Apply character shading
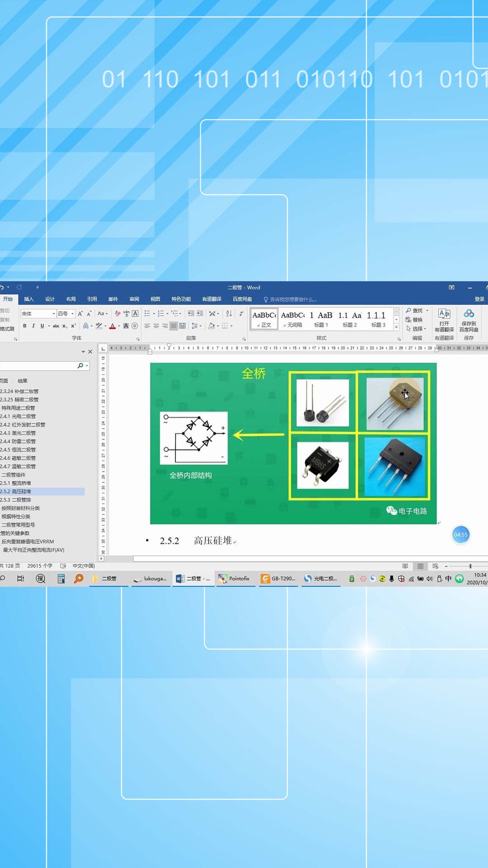The height and width of the screenshot is (868, 488). [126, 326]
